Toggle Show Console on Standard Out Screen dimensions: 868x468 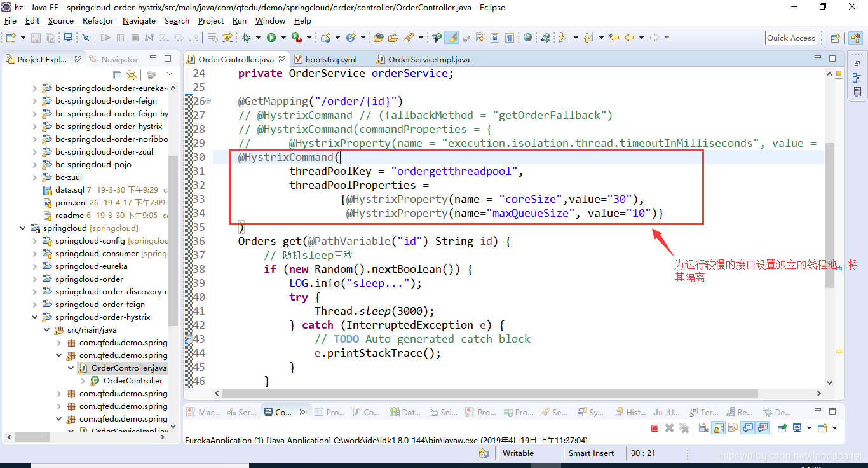(x=748, y=428)
